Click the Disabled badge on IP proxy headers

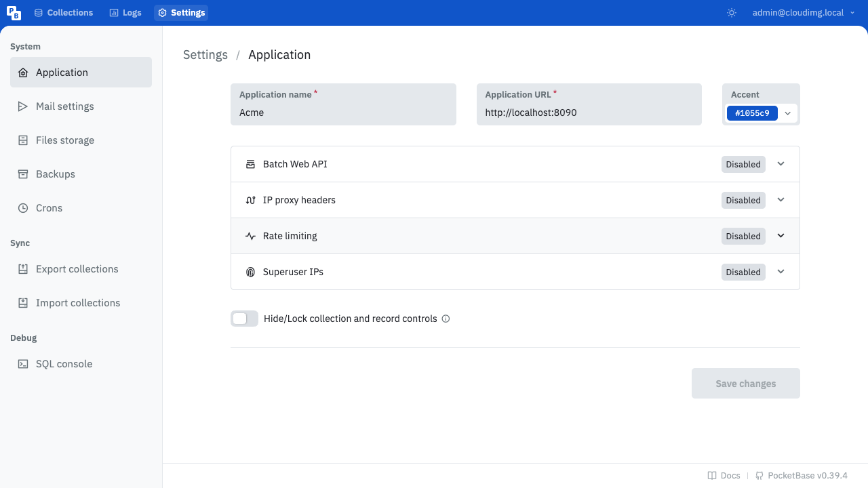[743, 200]
